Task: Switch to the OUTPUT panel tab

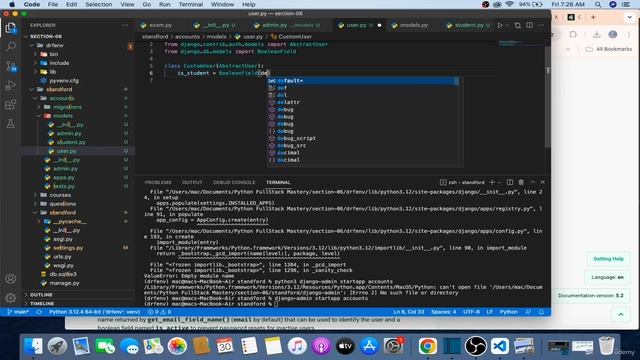Action: tap(192, 182)
